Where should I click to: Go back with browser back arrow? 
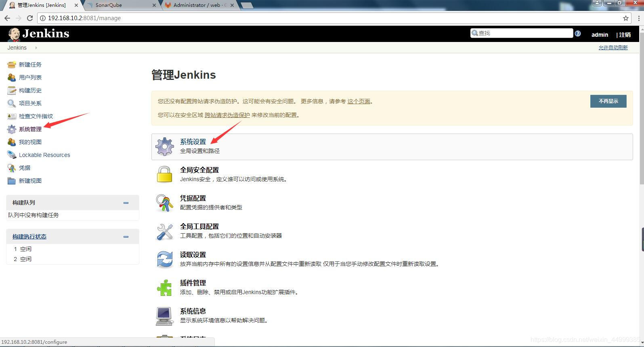coord(7,18)
